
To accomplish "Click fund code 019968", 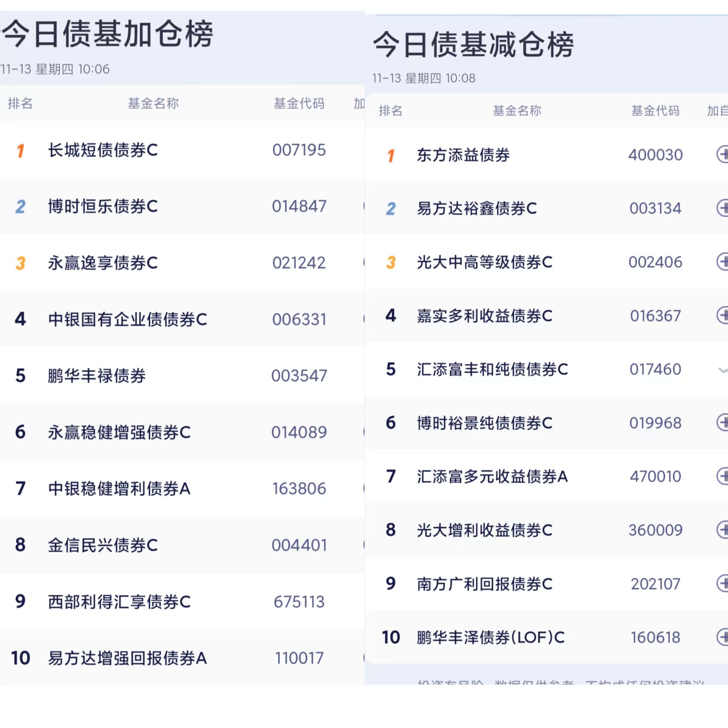I will coord(655,423).
